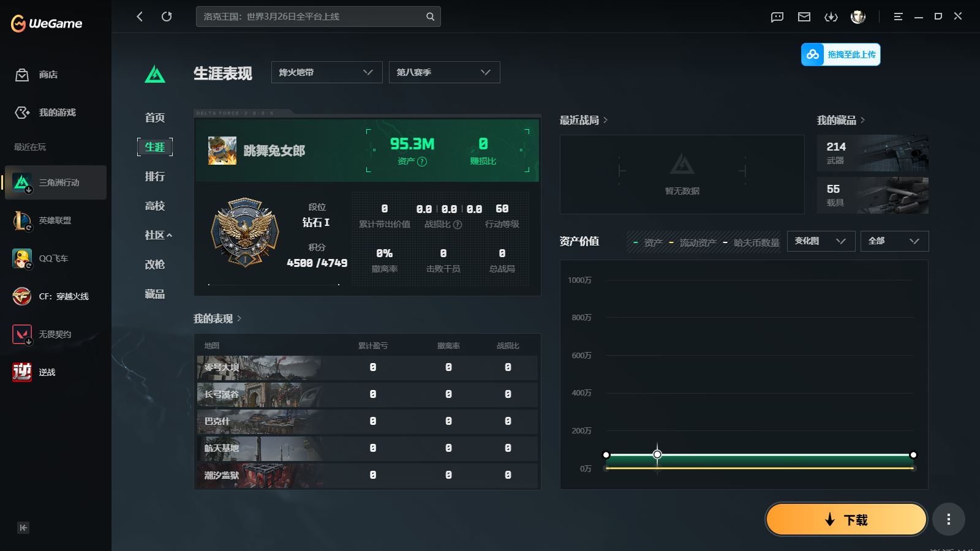
Task: Go back with the left arrow icon
Action: click(140, 17)
